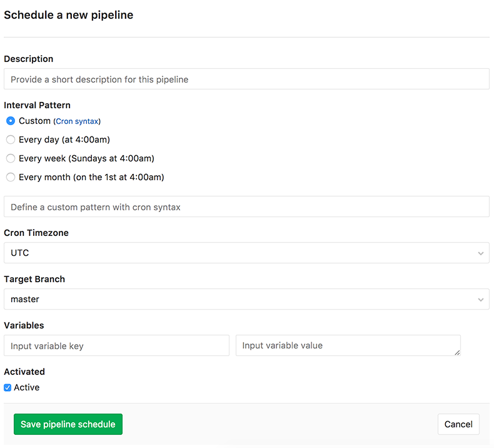Screen dimensions: 494x448
Task: Choose the Every week on Sundays radio button
Action: 11,158
